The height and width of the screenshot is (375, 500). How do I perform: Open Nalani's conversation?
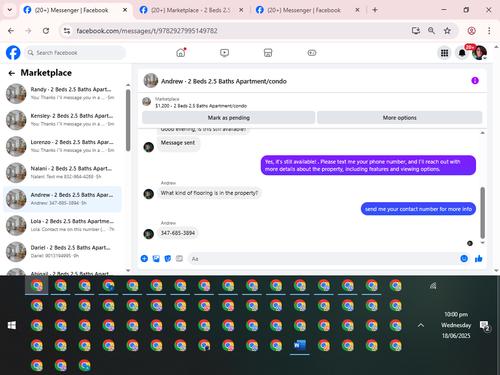(x=62, y=172)
